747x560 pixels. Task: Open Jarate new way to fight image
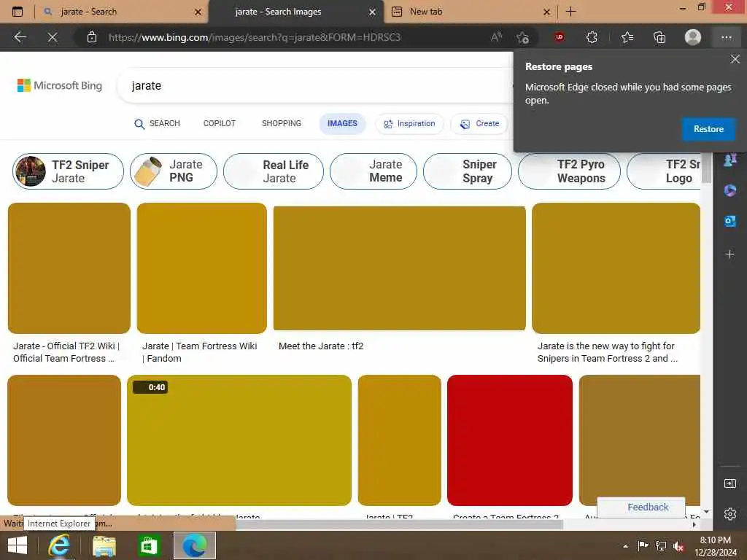(x=616, y=268)
